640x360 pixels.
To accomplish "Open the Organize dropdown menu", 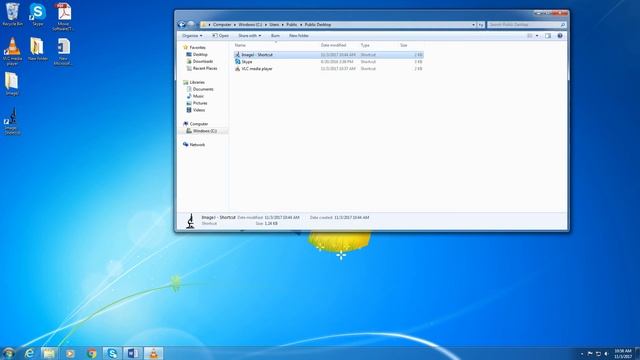I will click(x=192, y=36).
